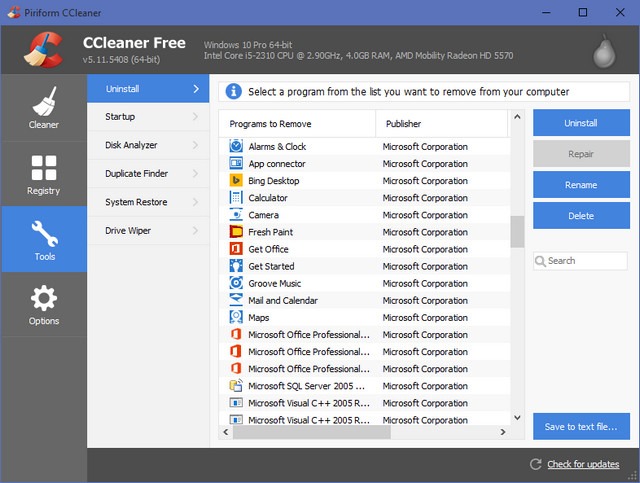This screenshot has width=640, height=483.
Task: Open the Drive Wiper tab
Action: (148, 231)
